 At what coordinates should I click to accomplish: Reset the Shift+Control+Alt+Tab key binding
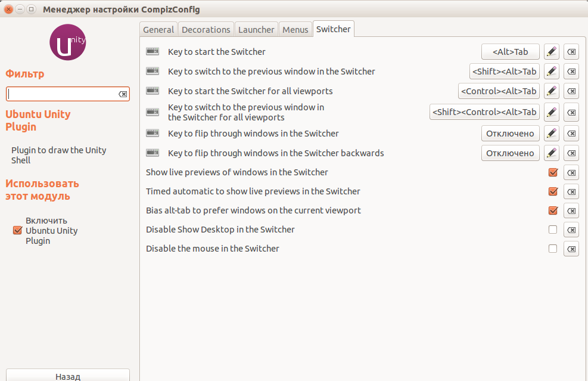tap(571, 111)
